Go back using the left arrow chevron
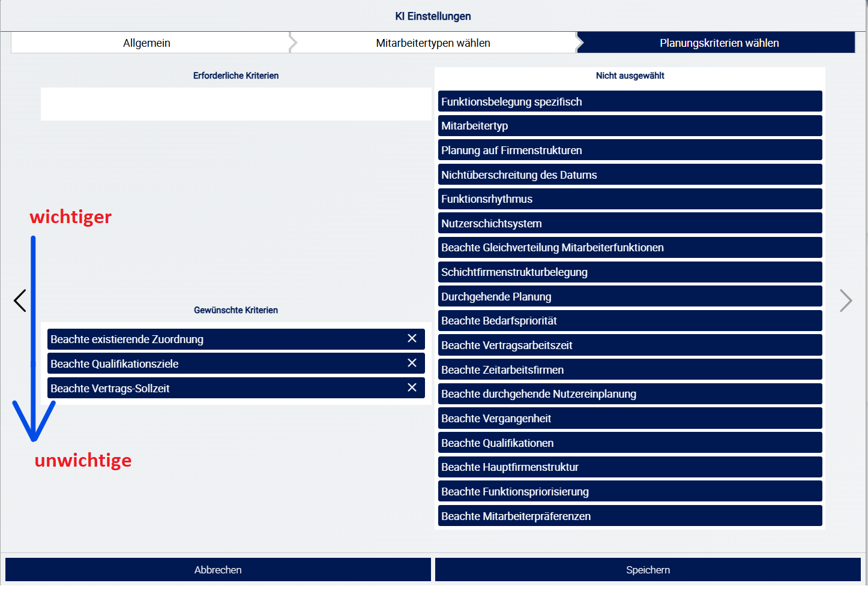This screenshot has height=589, width=868. pos(20,300)
